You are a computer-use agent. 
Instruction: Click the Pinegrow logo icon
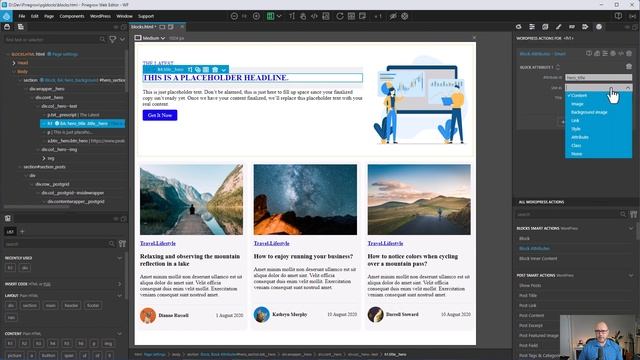6,16
